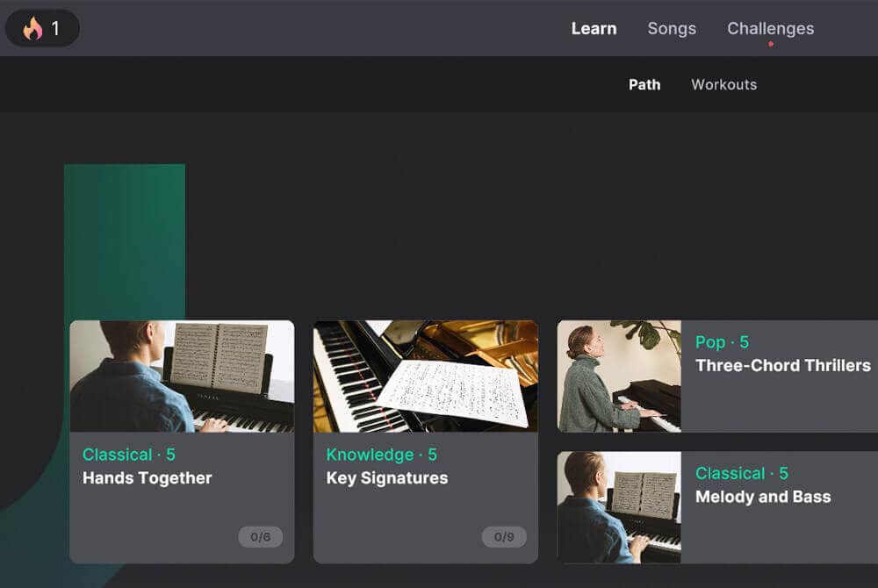Switch to the Workouts view
The width and height of the screenshot is (878, 588).
[x=723, y=84]
